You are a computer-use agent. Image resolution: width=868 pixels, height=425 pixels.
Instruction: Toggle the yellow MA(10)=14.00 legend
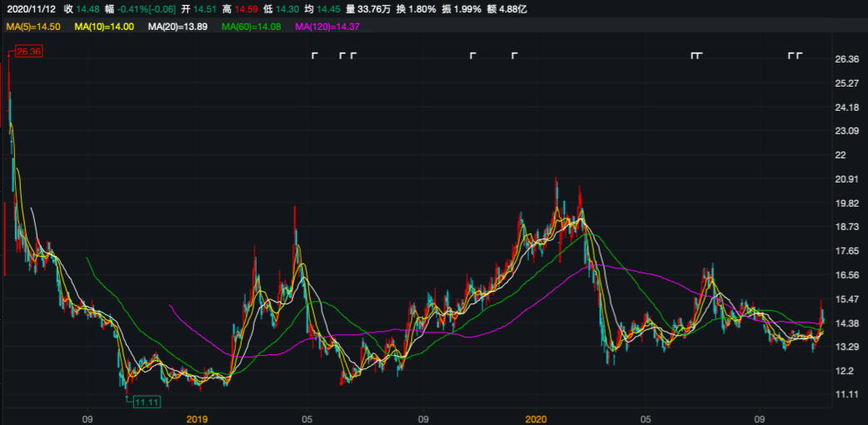click(x=104, y=27)
